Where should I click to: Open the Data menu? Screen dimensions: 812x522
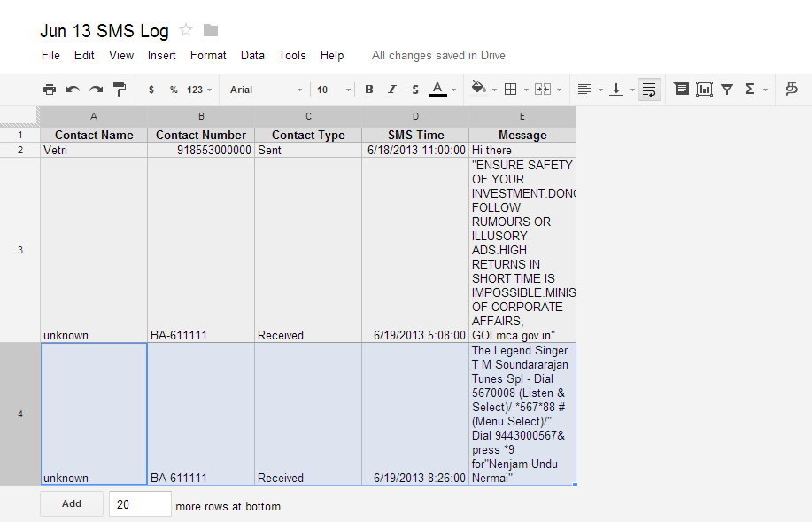click(x=252, y=56)
